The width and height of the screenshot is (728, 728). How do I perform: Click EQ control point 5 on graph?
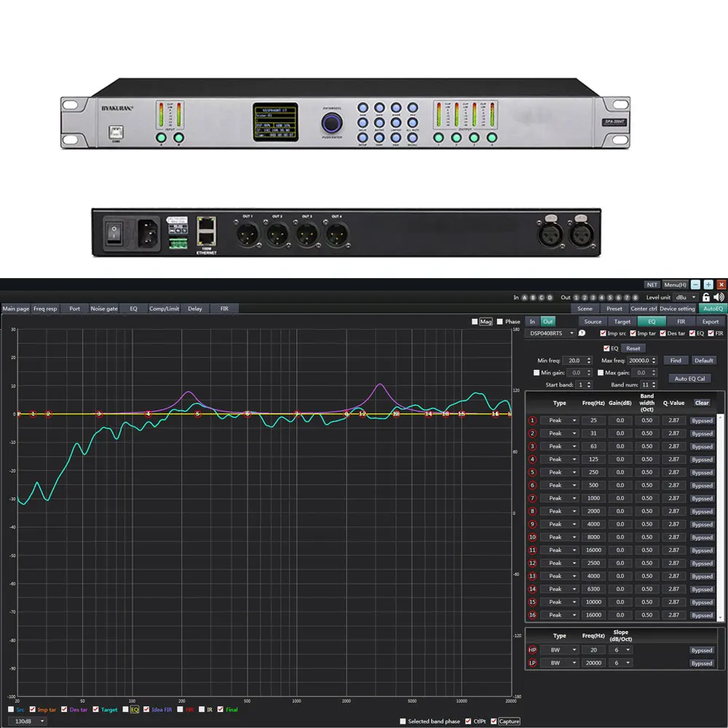click(197, 414)
